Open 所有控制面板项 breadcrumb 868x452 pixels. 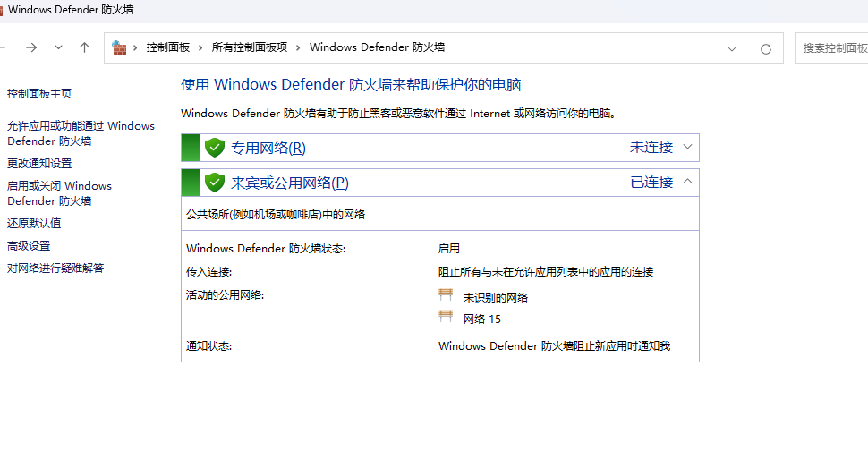coord(249,47)
